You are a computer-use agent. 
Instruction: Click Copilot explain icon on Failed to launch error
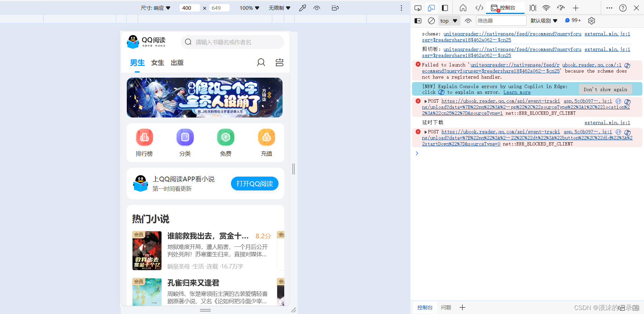627,66
